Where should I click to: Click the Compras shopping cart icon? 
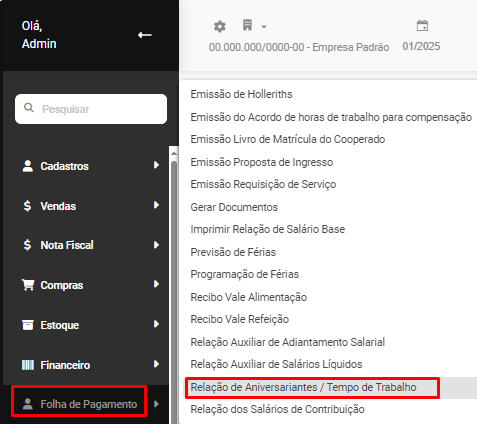(28, 285)
